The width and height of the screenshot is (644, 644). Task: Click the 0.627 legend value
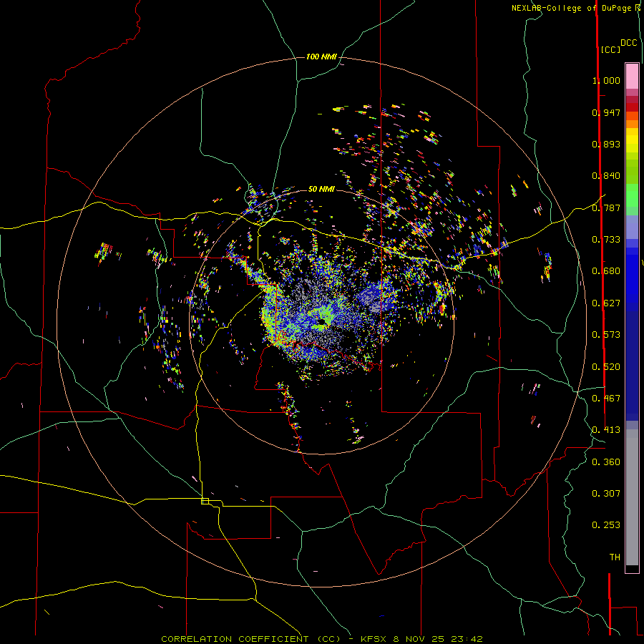click(606, 303)
